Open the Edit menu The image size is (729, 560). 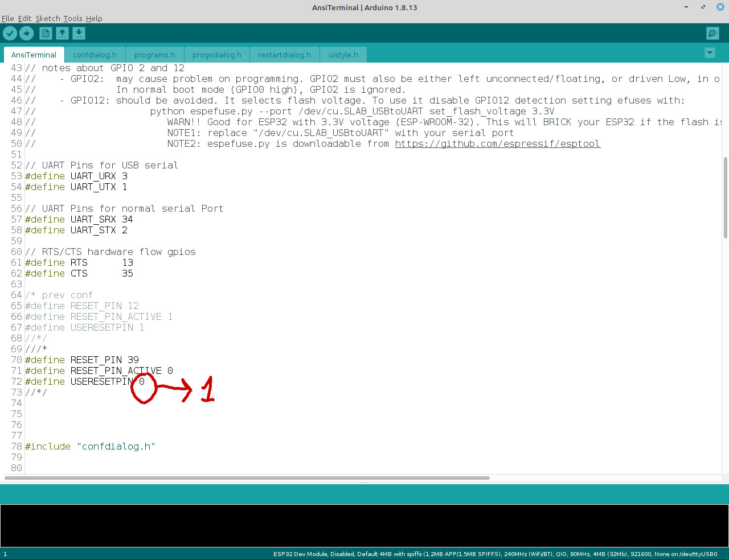24,18
